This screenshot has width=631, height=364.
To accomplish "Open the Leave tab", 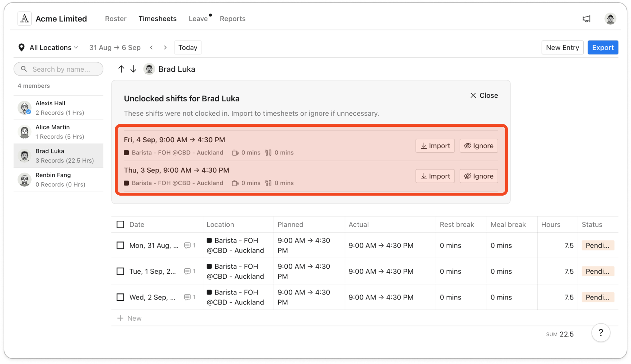I will click(x=198, y=19).
